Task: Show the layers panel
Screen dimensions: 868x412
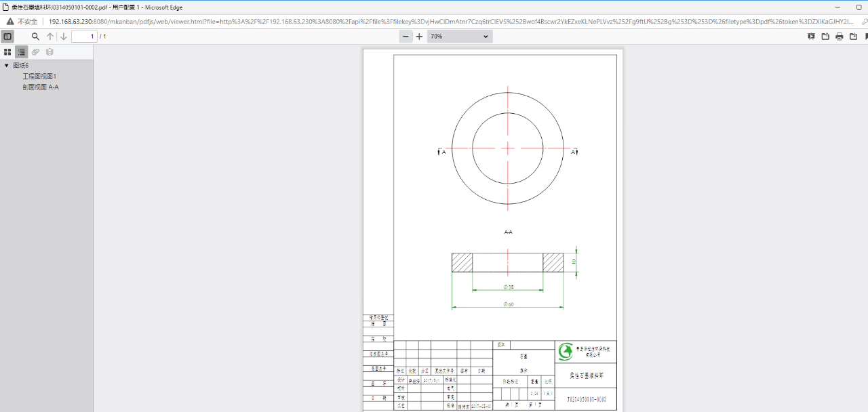Action: (50, 52)
